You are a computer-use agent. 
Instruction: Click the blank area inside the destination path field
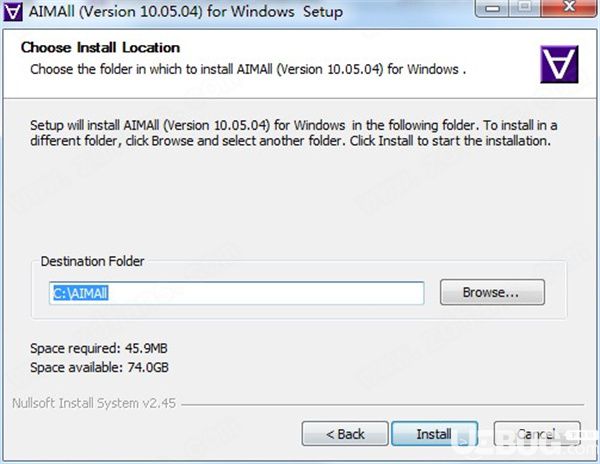click(264, 293)
